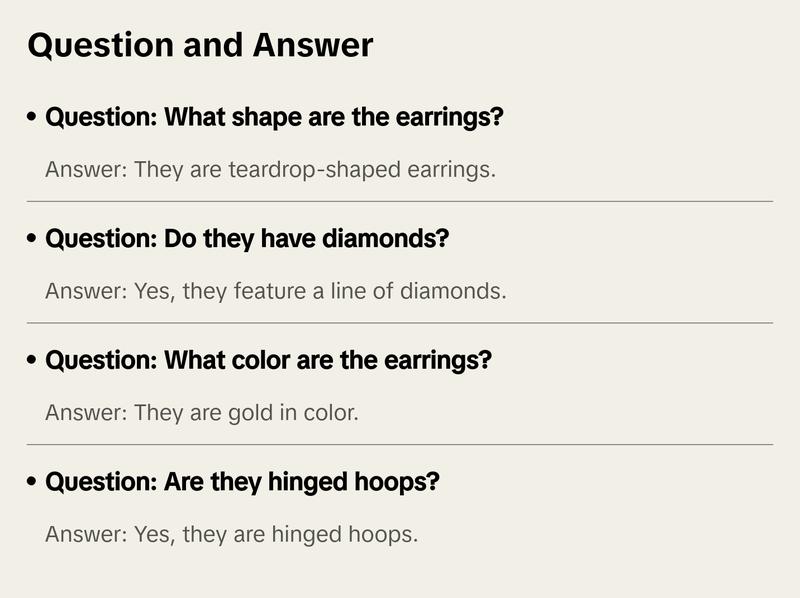Click the bullet beside the diamonds question
Viewport: 800px width, 598px height.
33,240
